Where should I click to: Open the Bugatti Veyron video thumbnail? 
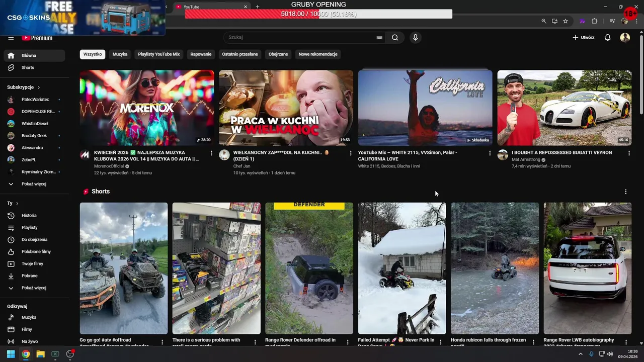(565, 108)
